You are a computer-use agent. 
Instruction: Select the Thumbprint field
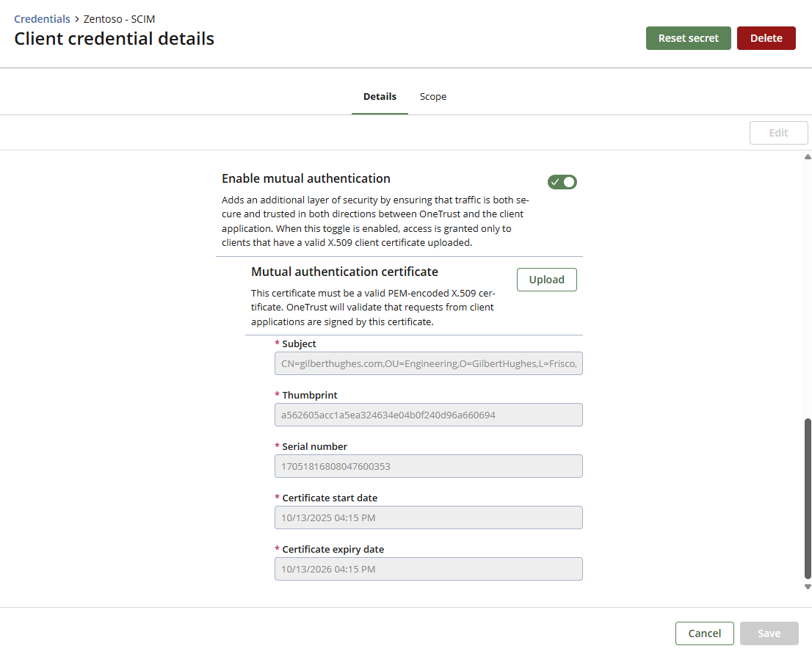point(428,415)
